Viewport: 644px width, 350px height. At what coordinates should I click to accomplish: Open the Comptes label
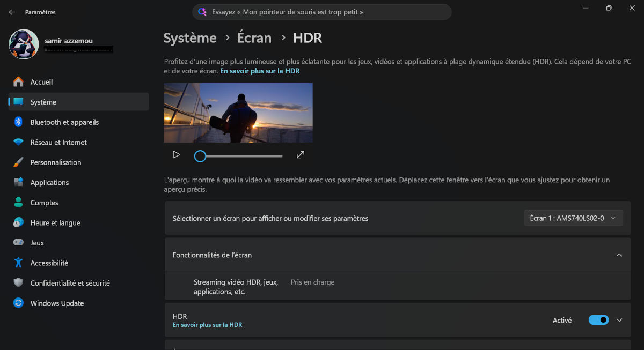[x=44, y=203]
